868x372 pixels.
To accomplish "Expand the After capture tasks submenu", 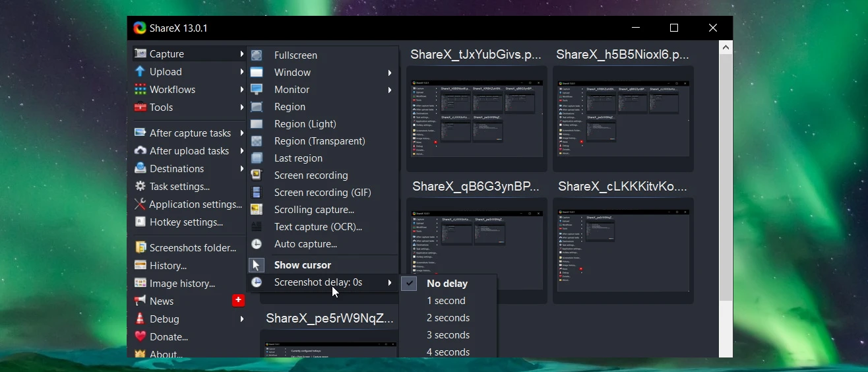I will click(189, 133).
